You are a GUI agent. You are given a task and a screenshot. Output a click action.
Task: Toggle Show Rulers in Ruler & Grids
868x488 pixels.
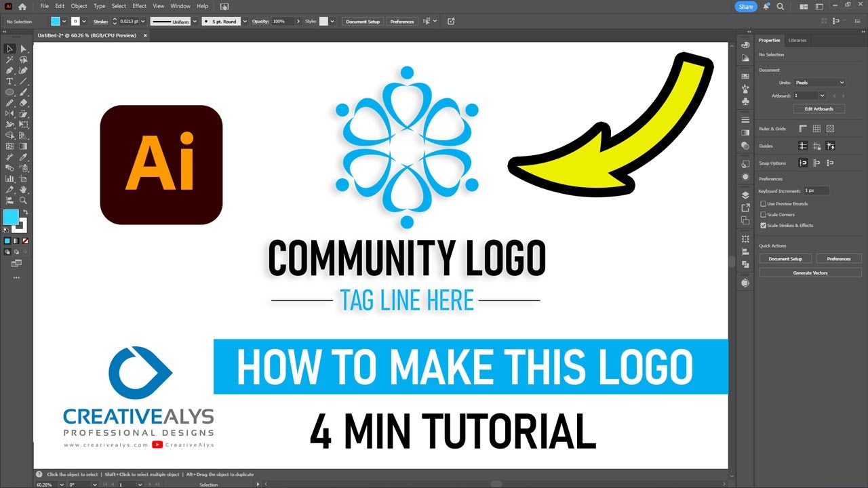804,129
